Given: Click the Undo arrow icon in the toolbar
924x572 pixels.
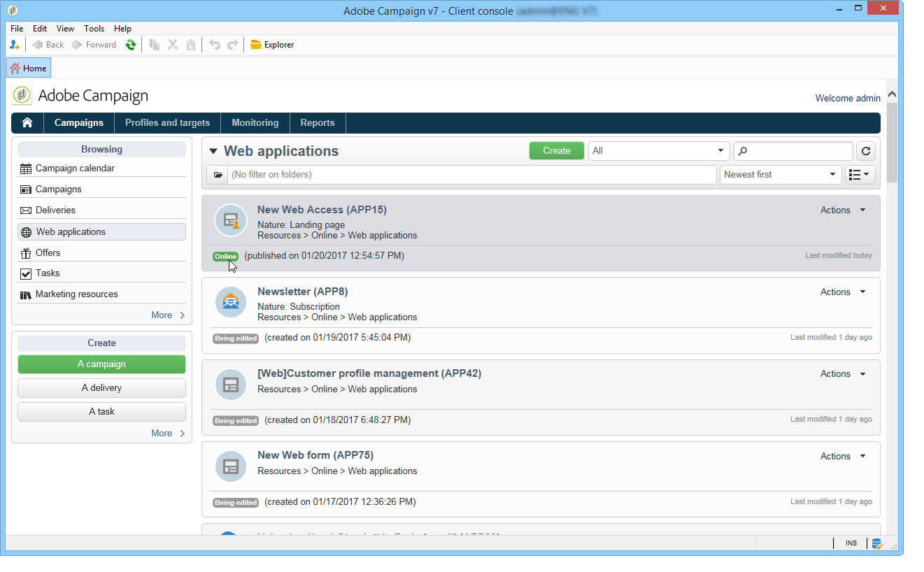Looking at the screenshot, I should [x=215, y=45].
